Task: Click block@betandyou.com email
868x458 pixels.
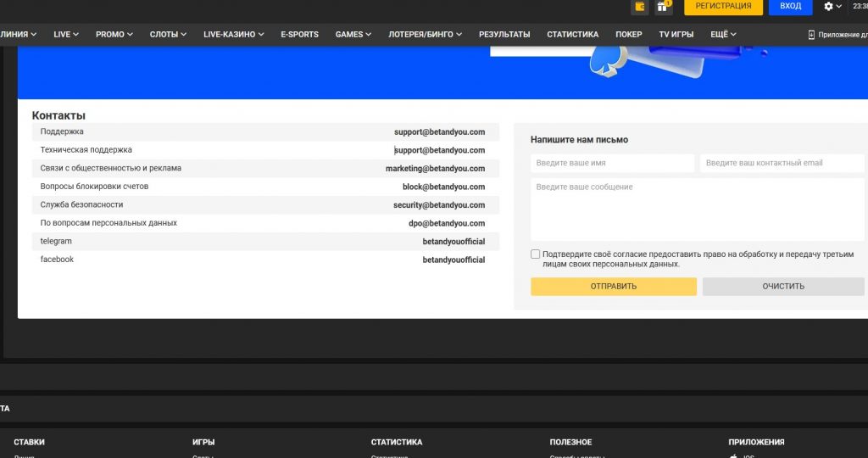Action: pos(443,187)
